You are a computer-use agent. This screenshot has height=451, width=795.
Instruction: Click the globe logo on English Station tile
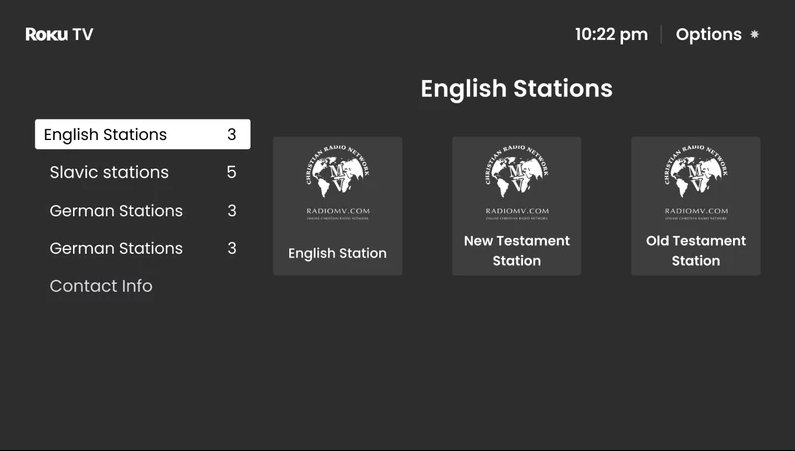(338, 171)
